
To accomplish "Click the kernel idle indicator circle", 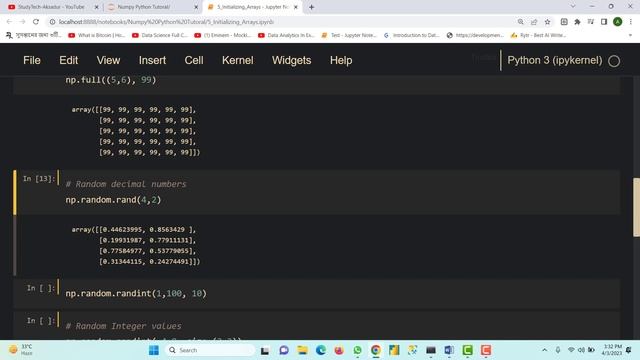I will [614, 61].
